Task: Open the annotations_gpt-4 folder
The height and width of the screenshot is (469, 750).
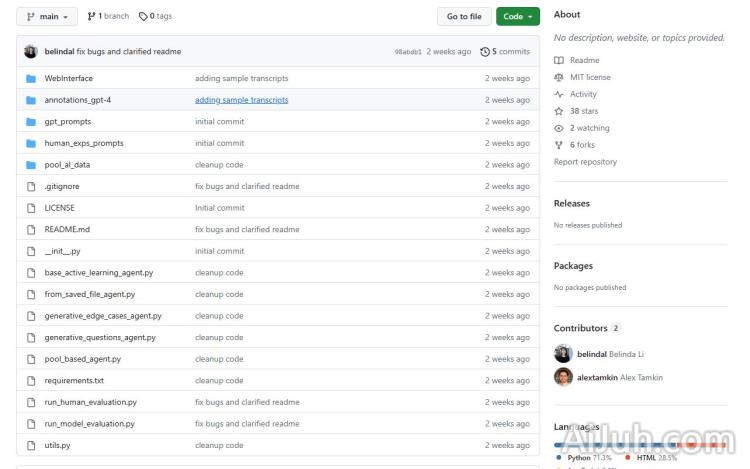Action: [x=77, y=100]
